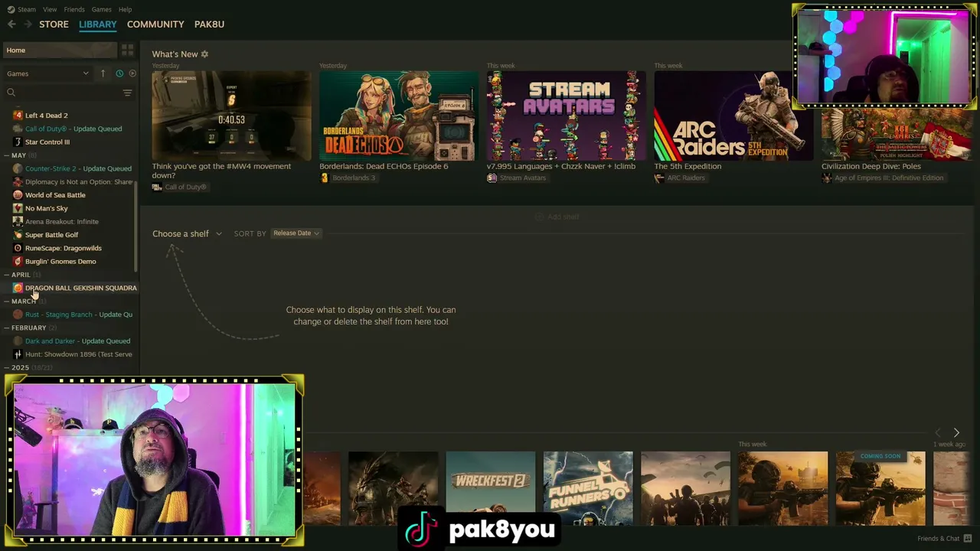Viewport: 980px width, 551px height.
Task: Select Diplomacy is Not an Option in list
Action: click(x=69, y=182)
